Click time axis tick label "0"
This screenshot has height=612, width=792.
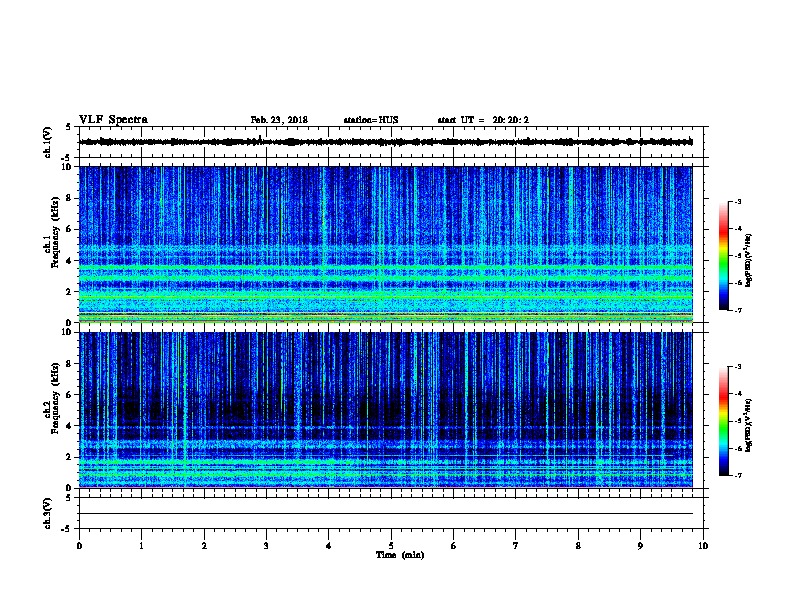click(x=79, y=546)
